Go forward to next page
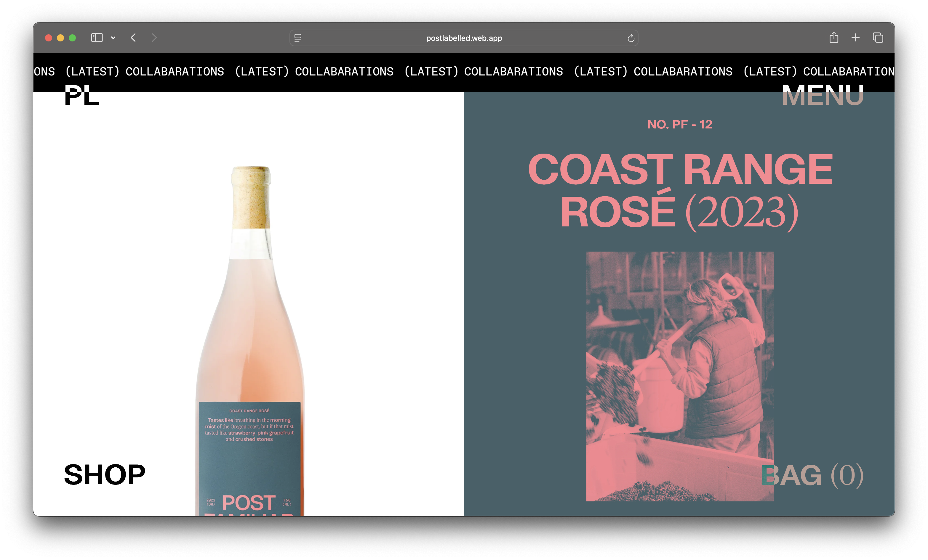 154,38
